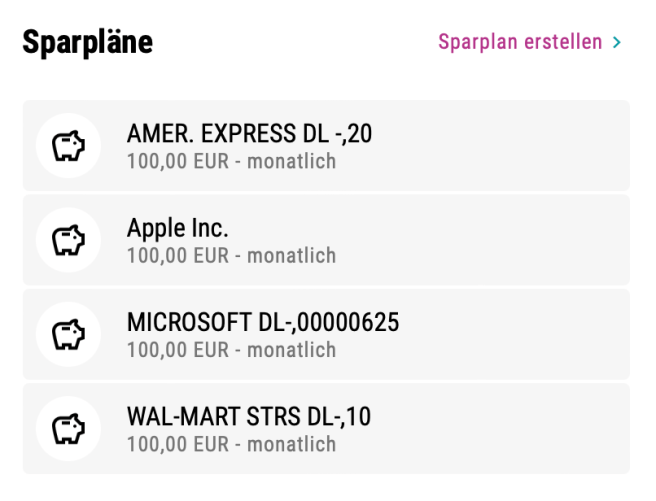Click 100,00 EUR - monatlich under MICROSOFT
The height and width of the screenshot is (501, 656).
click(231, 350)
